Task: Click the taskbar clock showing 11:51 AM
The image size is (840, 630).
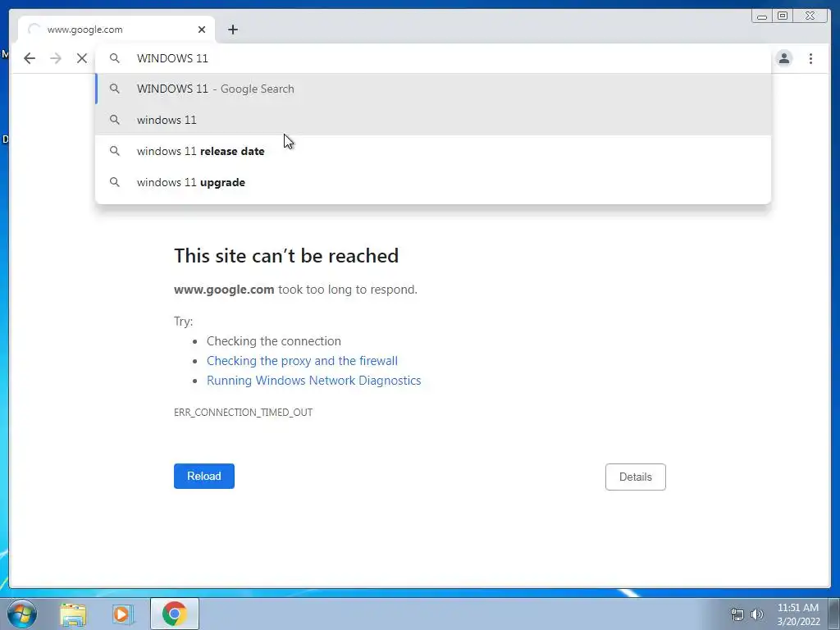Action: click(798, 614)
